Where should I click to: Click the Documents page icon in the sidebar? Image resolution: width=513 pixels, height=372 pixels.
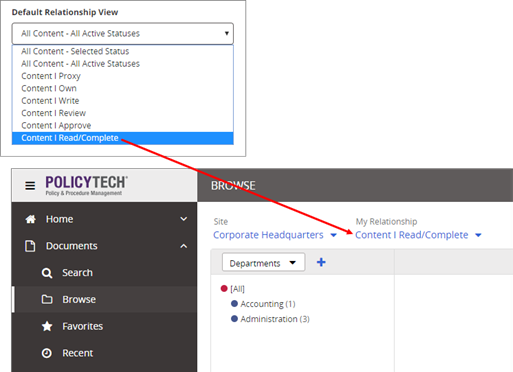coord(30,246)
